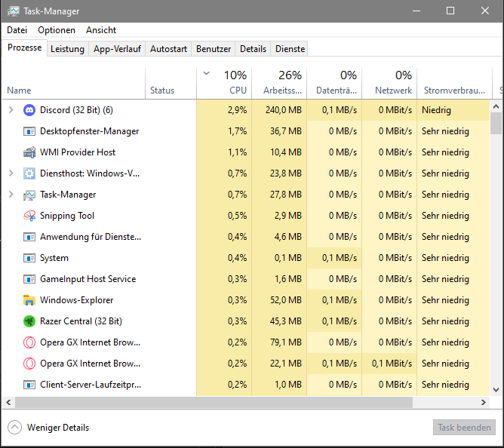The height and width of the screenshot is (448, 504).
Task: Expand the Task-Manager process group
Action: 11,195
